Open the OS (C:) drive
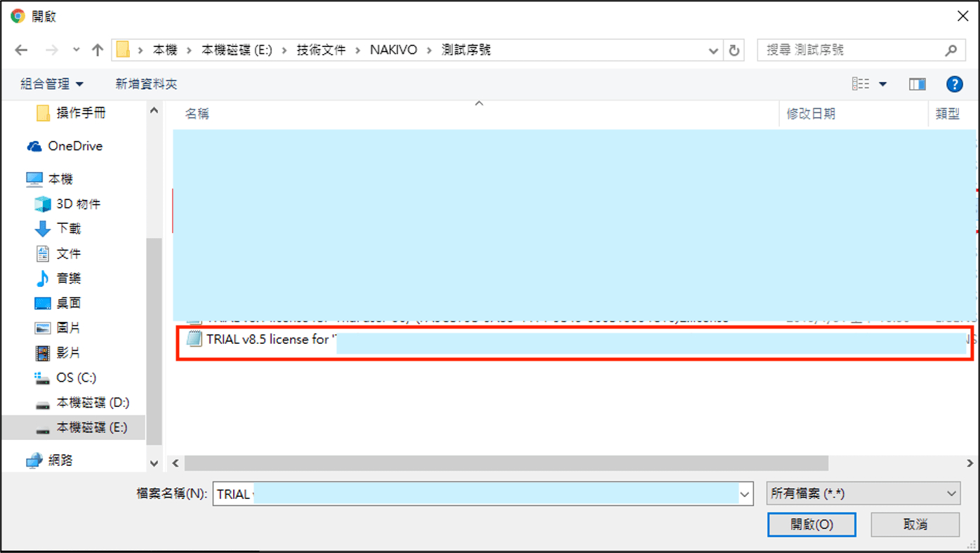Viewport: 980px width, 553px height. [76, 378]
